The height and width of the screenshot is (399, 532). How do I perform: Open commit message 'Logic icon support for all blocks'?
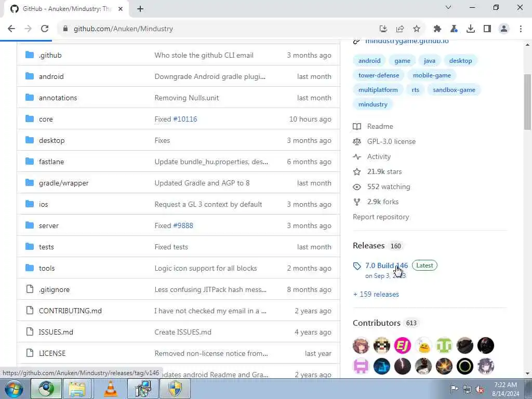[206, 268]
